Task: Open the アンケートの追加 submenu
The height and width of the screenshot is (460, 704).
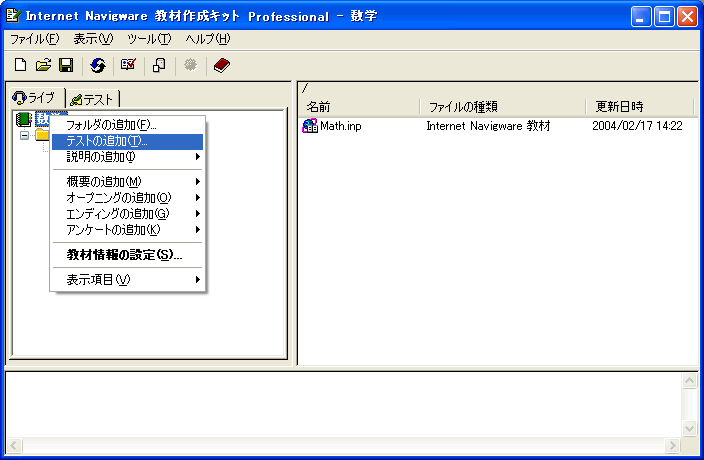Action: point(128,230)
